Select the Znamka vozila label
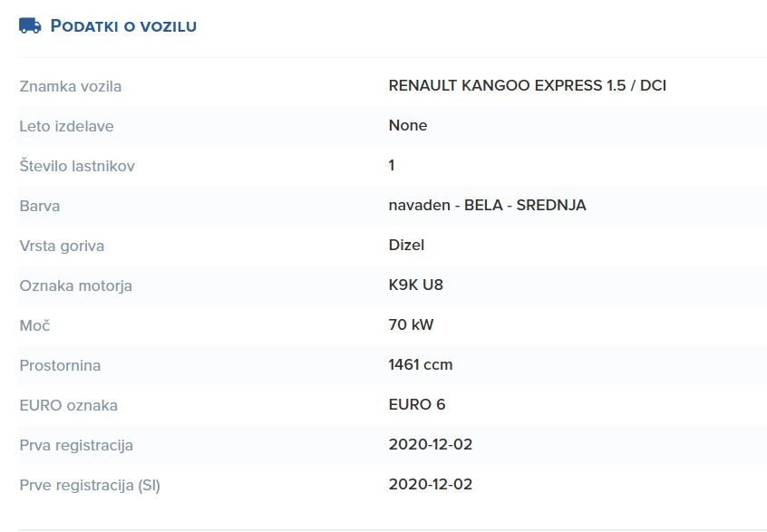The width and height of the screenshot is (767, 532). point(71,86)
